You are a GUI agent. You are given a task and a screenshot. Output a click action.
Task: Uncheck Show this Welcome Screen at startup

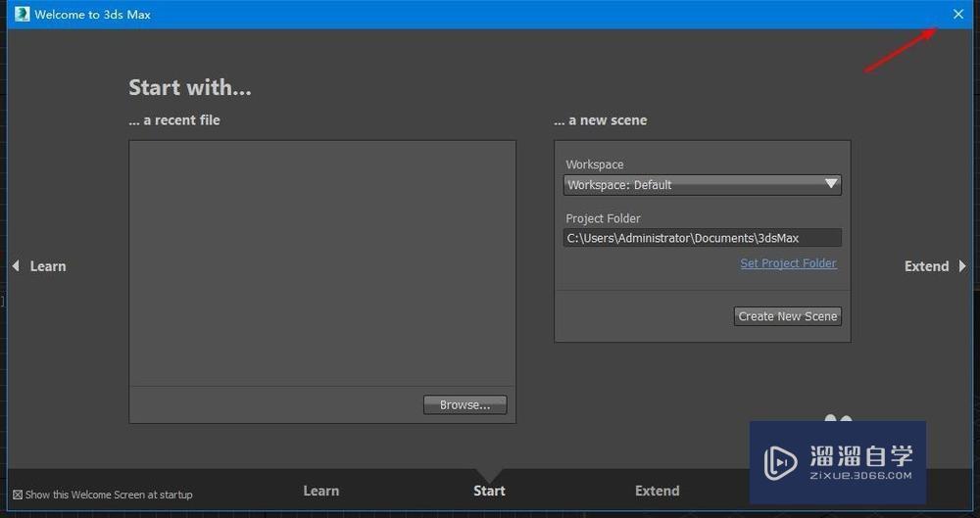[x=18, y=494]
